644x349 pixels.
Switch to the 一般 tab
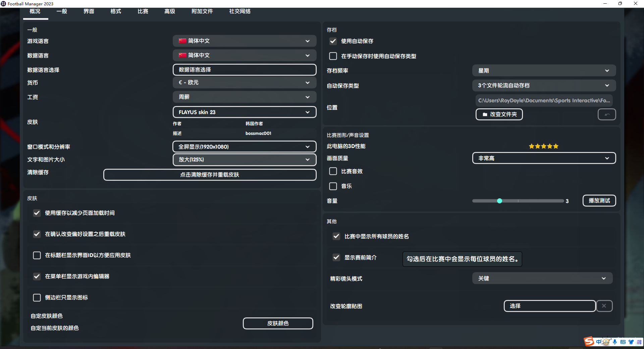point(62,11)
